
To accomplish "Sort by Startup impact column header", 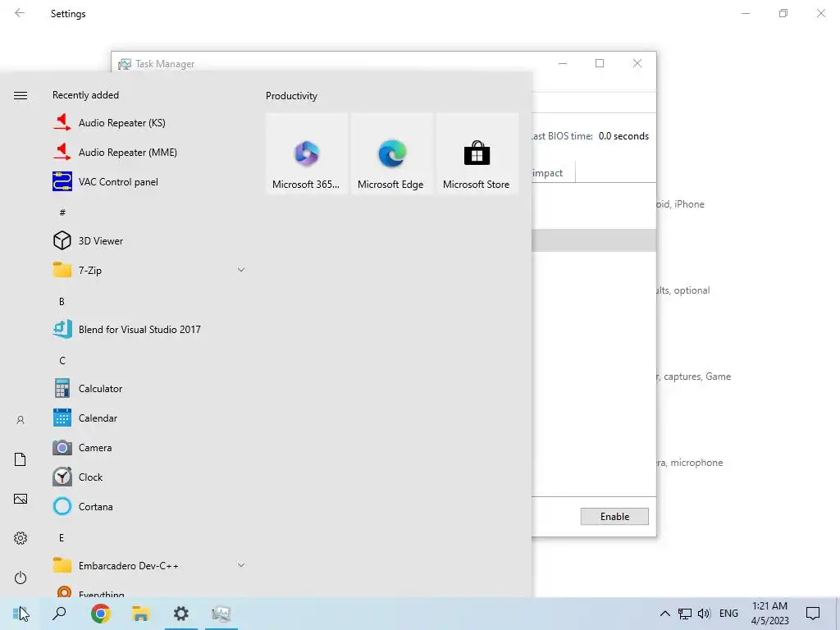I will pos(553,172).
